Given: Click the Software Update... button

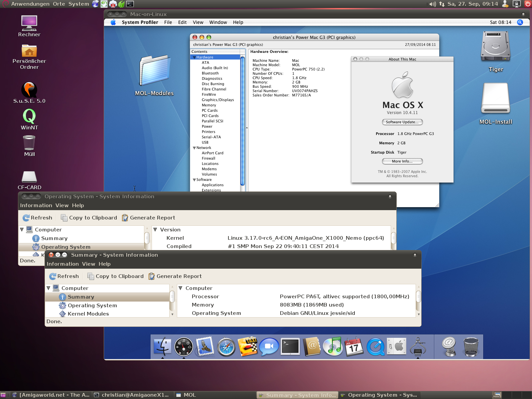Looking at the screenshot, I should 402,122.
